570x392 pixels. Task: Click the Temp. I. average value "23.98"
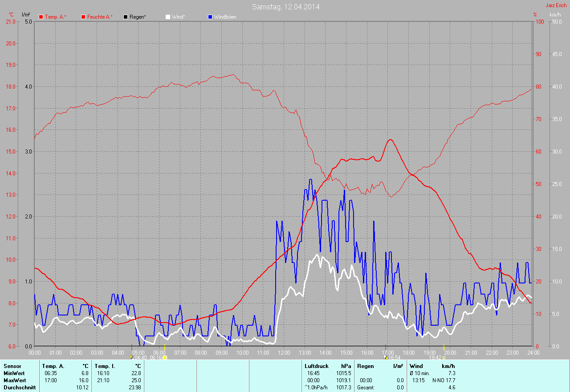point(134,387)
